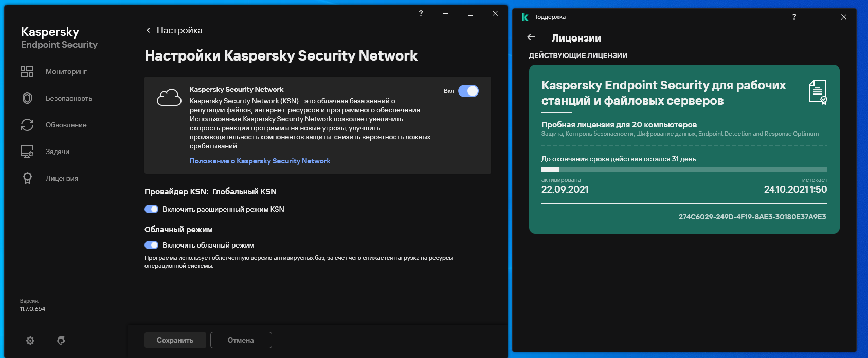Select the Безопасность shield icon

[x=27, y=98]
